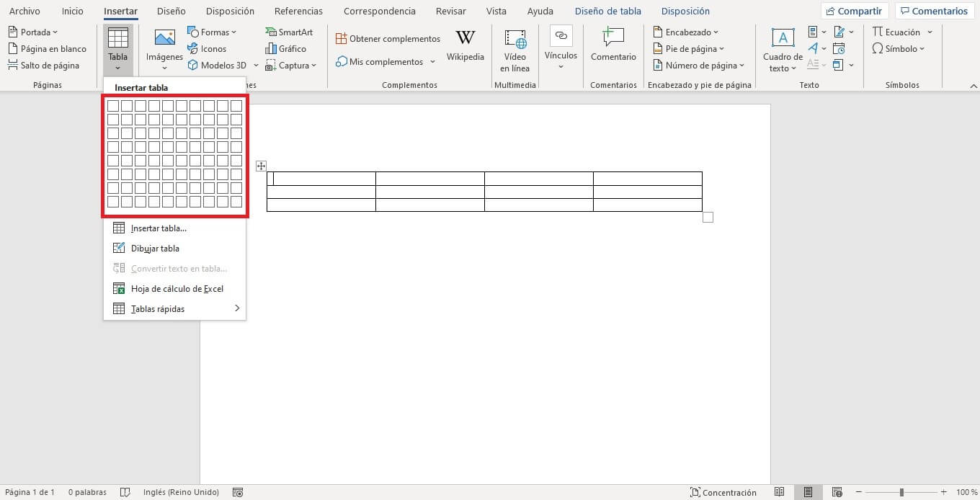
Task: Expand the Tablas rápidas submenu
Action: point(174,309)
